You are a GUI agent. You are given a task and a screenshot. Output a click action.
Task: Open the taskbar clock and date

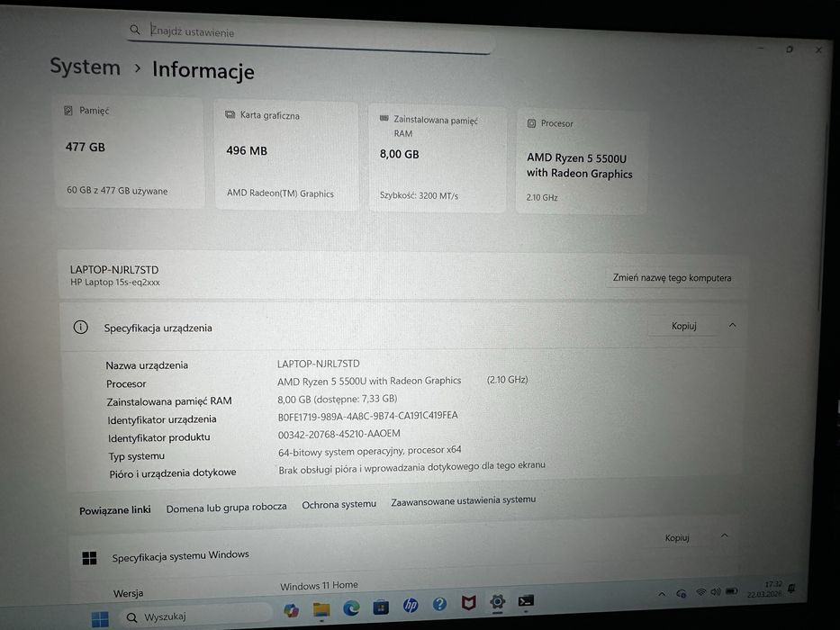(764, 589)
